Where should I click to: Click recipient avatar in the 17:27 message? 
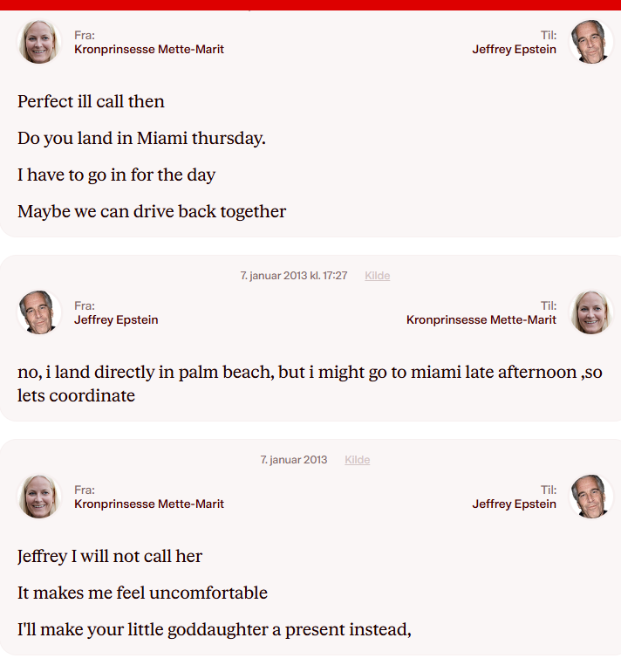click(590, 312)
